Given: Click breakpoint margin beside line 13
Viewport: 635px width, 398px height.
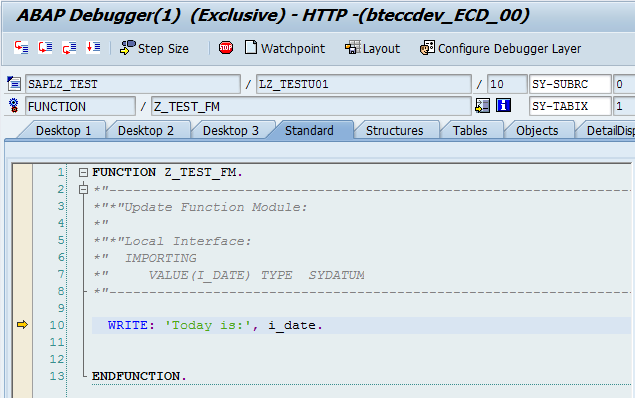Looking at the screenshot, I should [x=22, y=376].
